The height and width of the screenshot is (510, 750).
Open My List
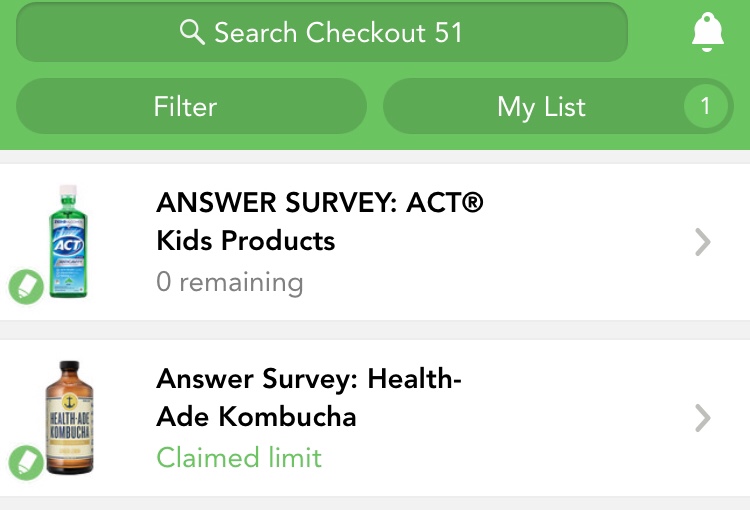click(x=558, y=106)
